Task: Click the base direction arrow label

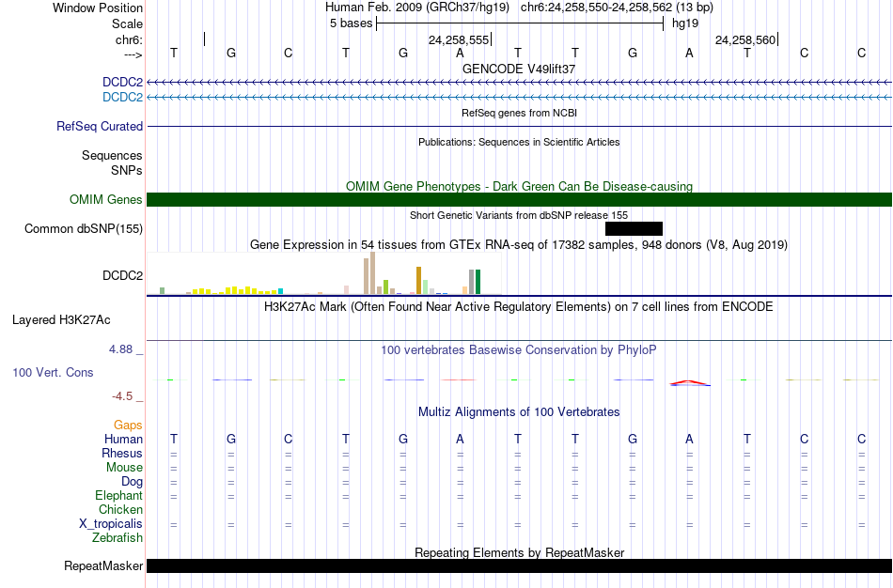Action: pos(133,54)
